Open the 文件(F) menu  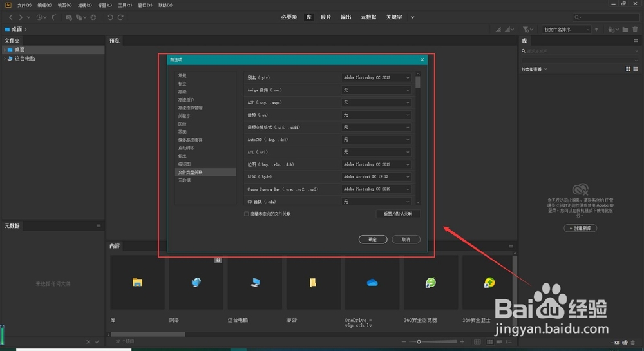coord(24,5)
